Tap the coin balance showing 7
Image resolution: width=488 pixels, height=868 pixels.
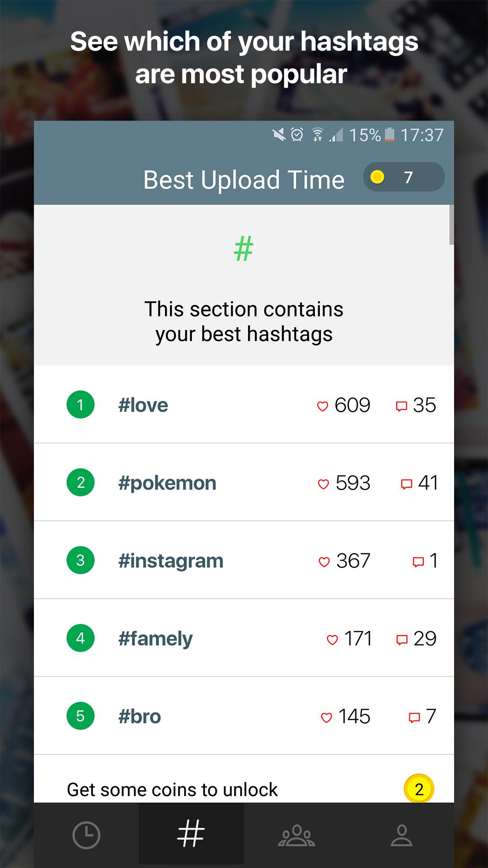coord(404,177)
